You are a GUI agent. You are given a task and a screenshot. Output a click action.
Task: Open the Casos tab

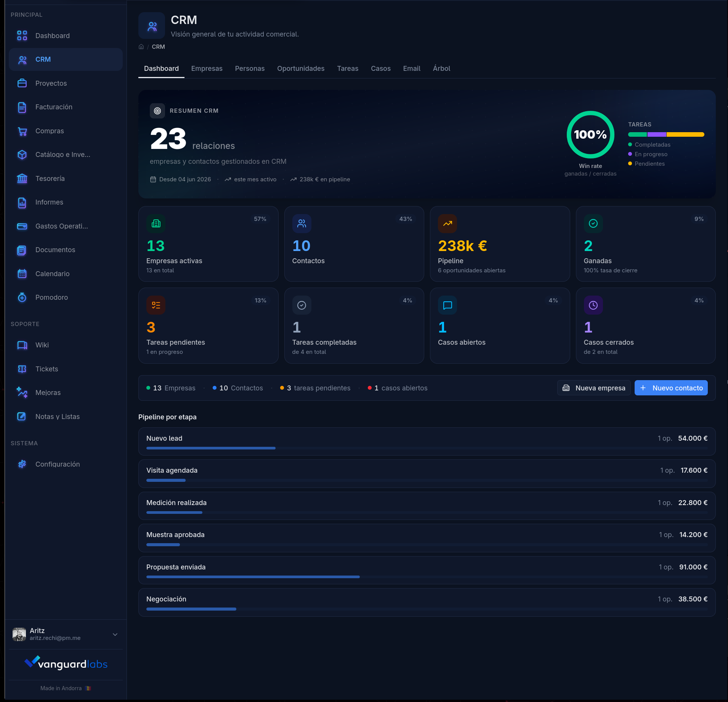[381, 69]
